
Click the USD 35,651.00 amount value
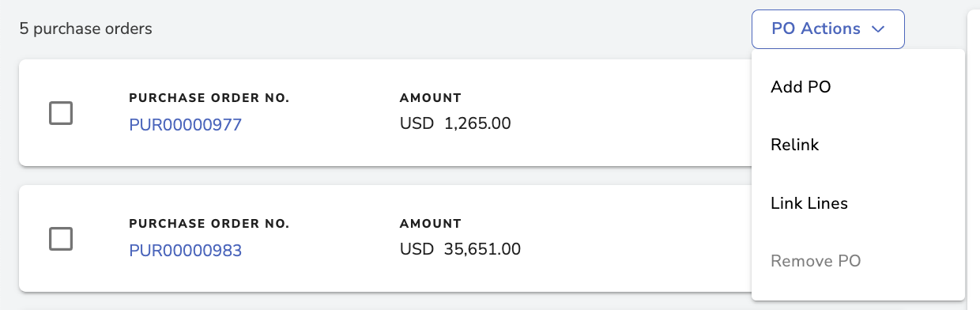point(460,249)
